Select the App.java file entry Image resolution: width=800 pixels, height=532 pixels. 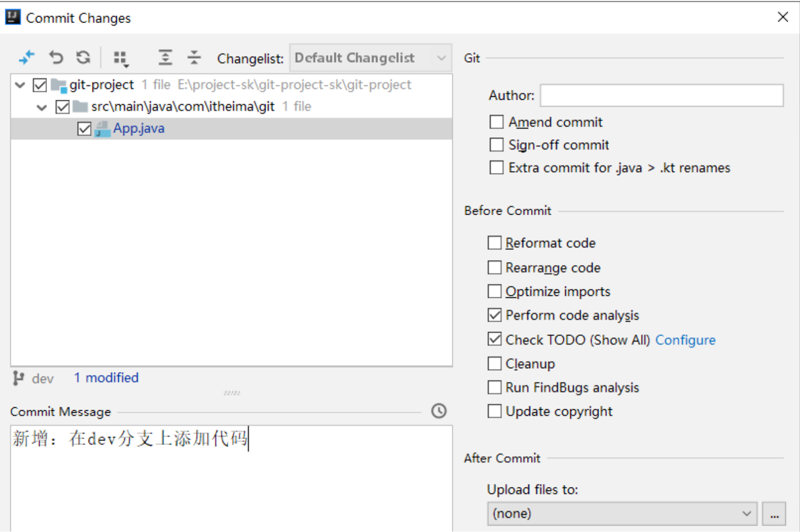click(139, 129)
